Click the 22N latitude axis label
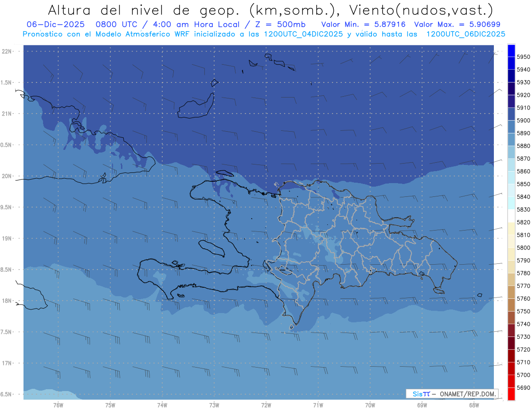 [x=8, y=51]
